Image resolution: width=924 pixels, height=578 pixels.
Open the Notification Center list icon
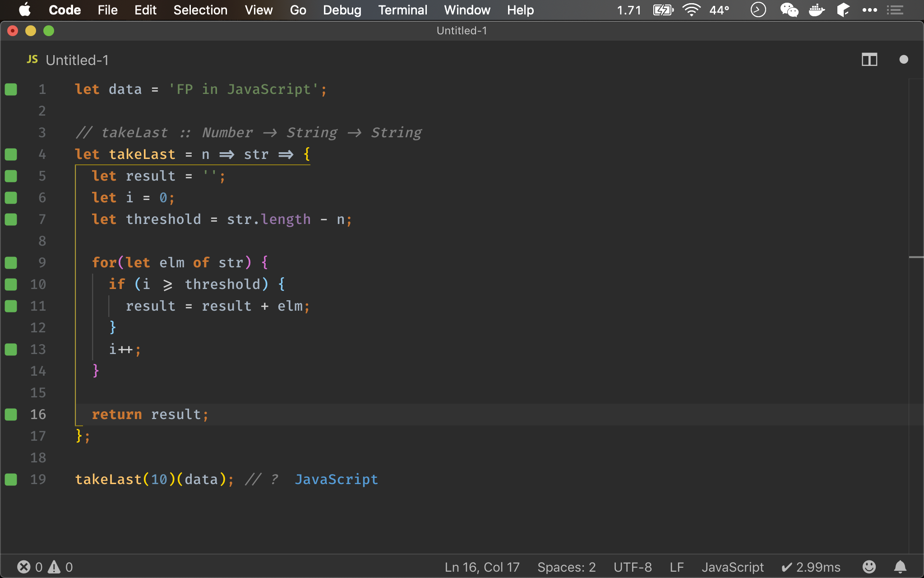895,10
